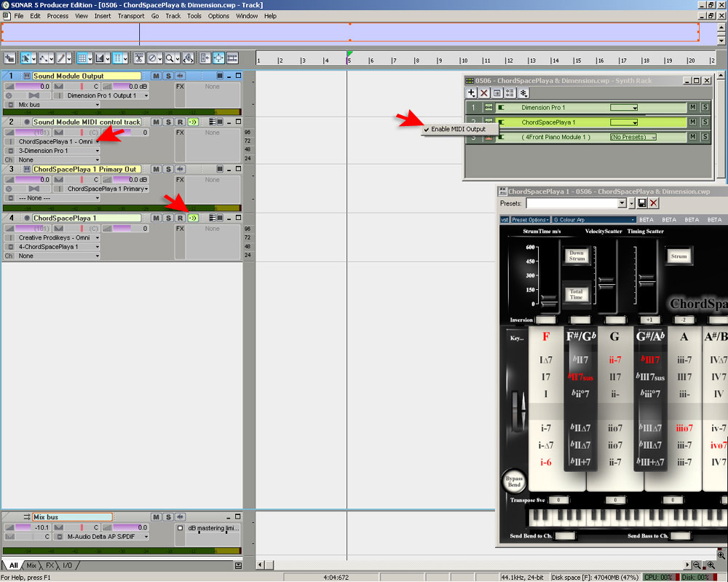The image size is (728, 582).
Task: Switch to the FX tab
Action: [50, 565]
